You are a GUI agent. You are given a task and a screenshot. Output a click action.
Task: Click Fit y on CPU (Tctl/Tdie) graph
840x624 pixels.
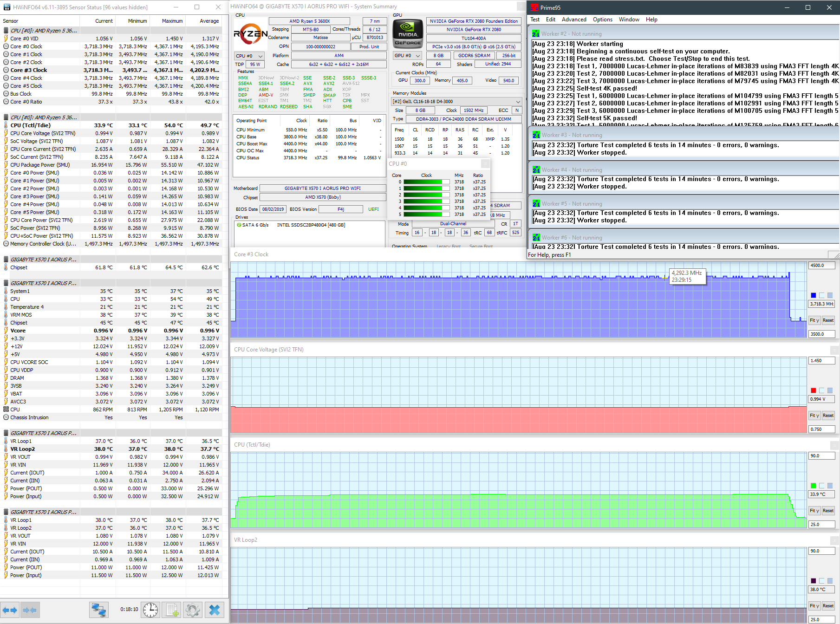click(x=814, y=511)
